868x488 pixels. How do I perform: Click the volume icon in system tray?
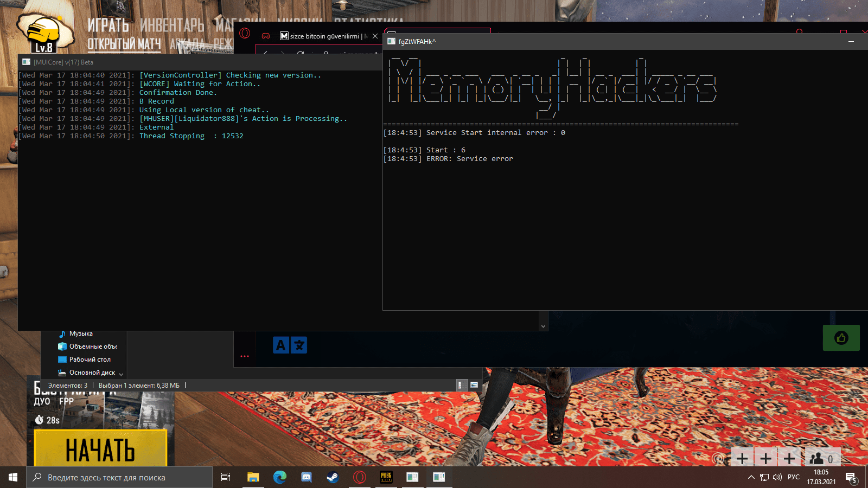point(777,477)
